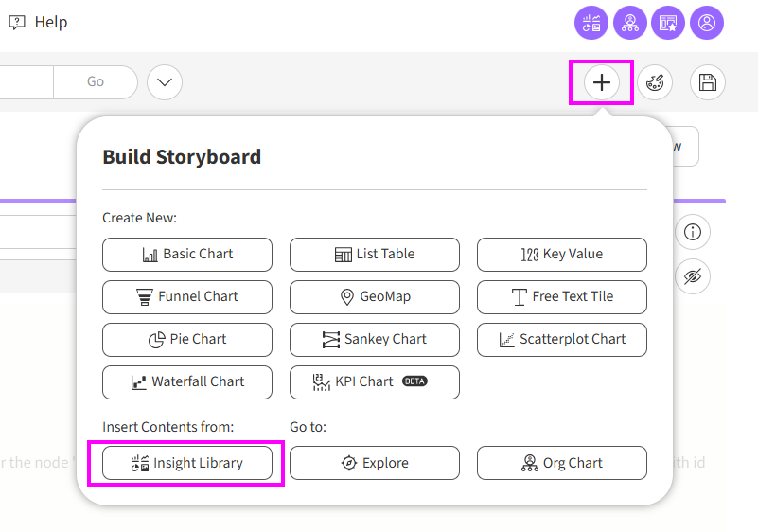The height and width of the screenshot is (532, 758).
Task: Insert contents from Insight Library
Action: (x=187, y=463)
